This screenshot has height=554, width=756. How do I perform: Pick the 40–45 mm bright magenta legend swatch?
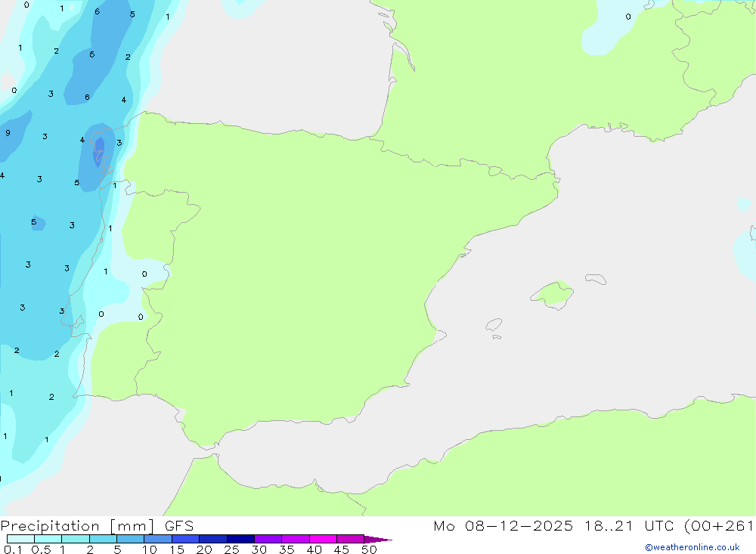coord(323,539)
